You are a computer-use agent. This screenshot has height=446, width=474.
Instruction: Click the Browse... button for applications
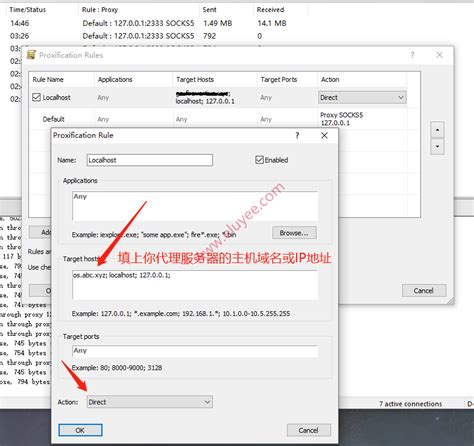[x=294, y=233]
